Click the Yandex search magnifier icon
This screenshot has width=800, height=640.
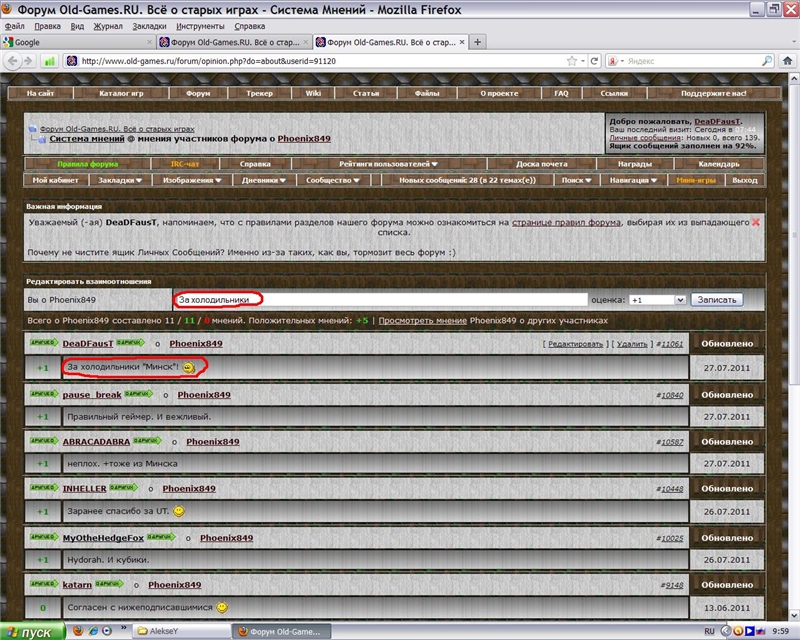[x=767, y=61]
